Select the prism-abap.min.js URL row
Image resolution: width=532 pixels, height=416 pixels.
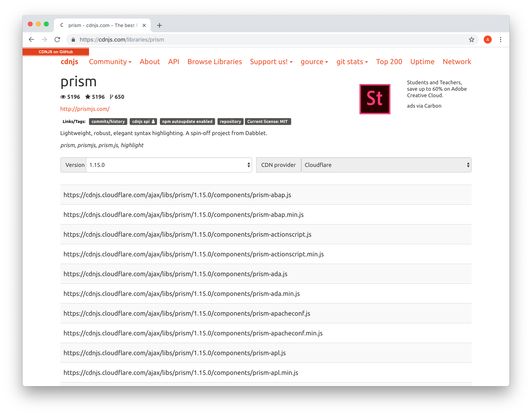click(x=266, y=215)
